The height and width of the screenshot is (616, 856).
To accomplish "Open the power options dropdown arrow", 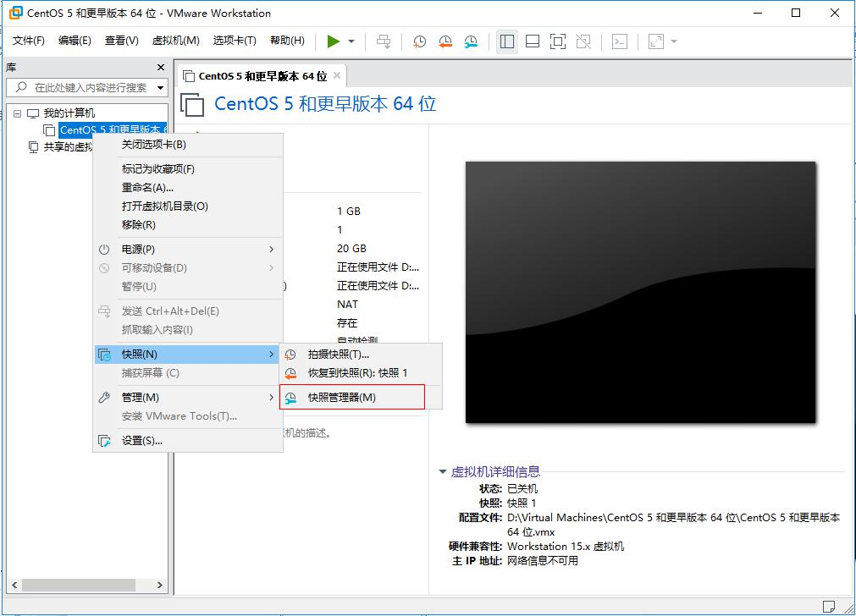I will (x=351, y=41).
